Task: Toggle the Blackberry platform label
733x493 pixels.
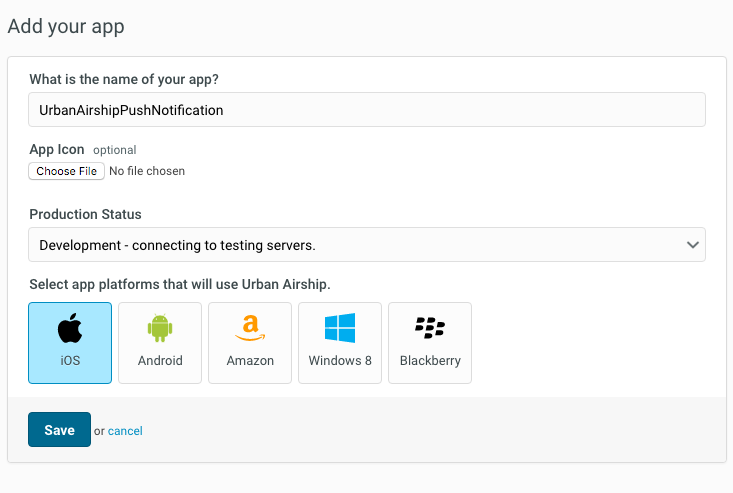Action: 430,361
